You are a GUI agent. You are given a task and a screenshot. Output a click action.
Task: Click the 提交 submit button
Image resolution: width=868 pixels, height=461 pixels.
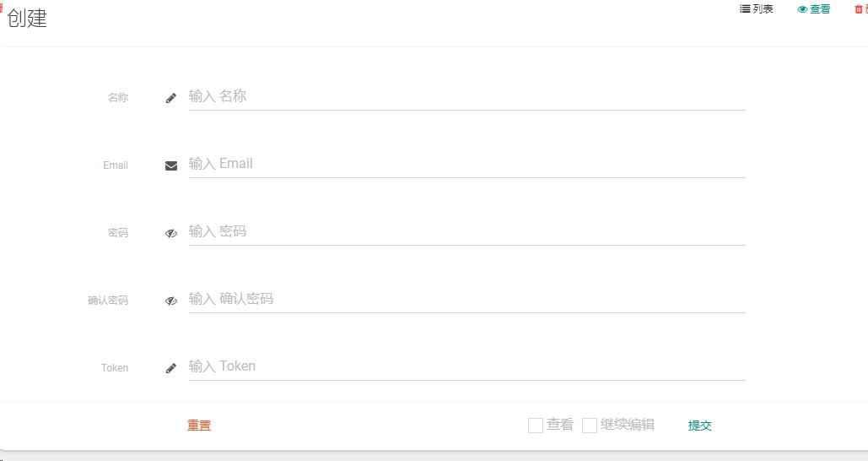700,426
